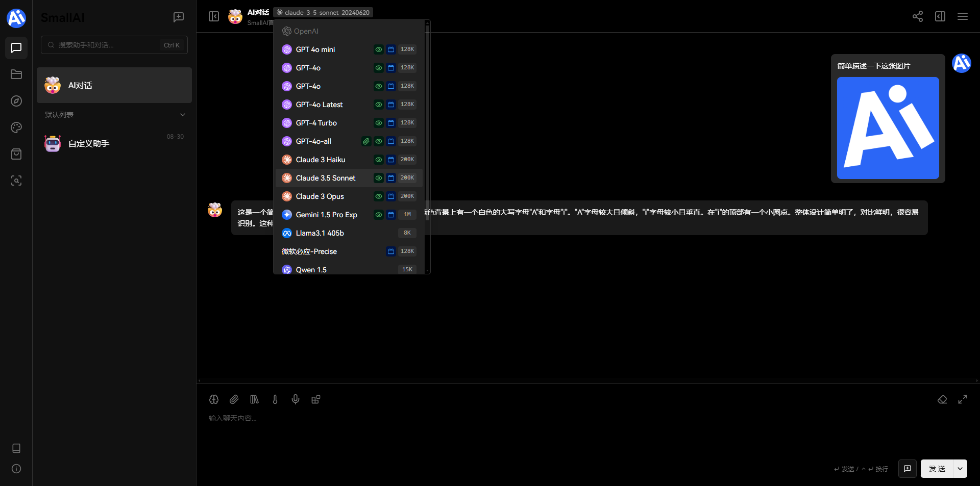Open the files folder sidebar icon
The image size is (980, 486).
tap(16, 74)
